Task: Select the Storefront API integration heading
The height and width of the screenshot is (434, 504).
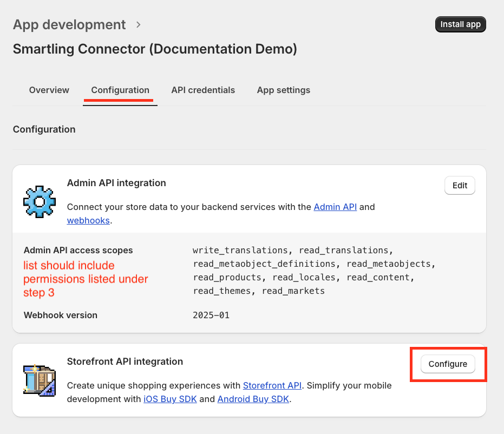Action: point(125,361)
